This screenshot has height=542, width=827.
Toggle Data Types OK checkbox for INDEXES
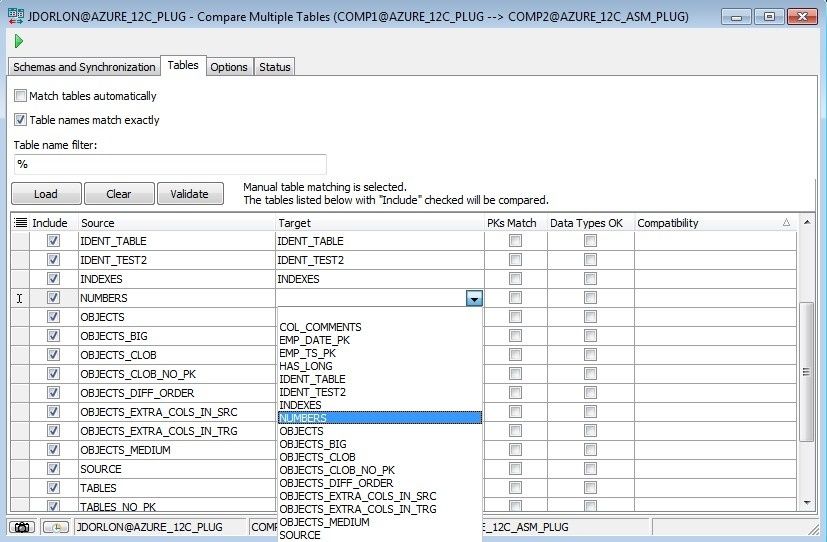(x=590, y=279)
